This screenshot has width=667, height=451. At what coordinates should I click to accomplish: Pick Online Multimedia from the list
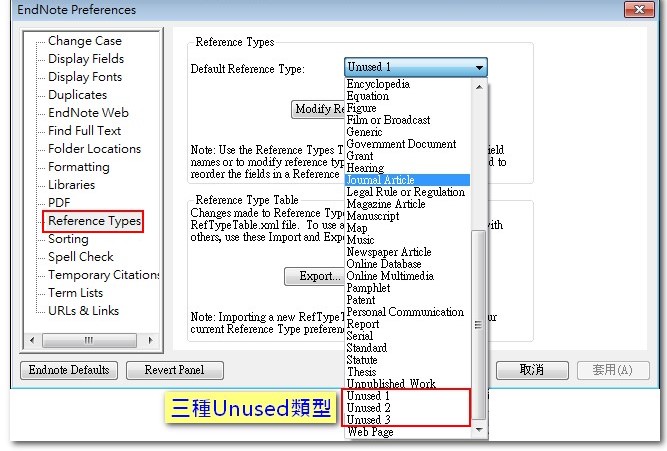pyautogui.click(x=390, y=276)
